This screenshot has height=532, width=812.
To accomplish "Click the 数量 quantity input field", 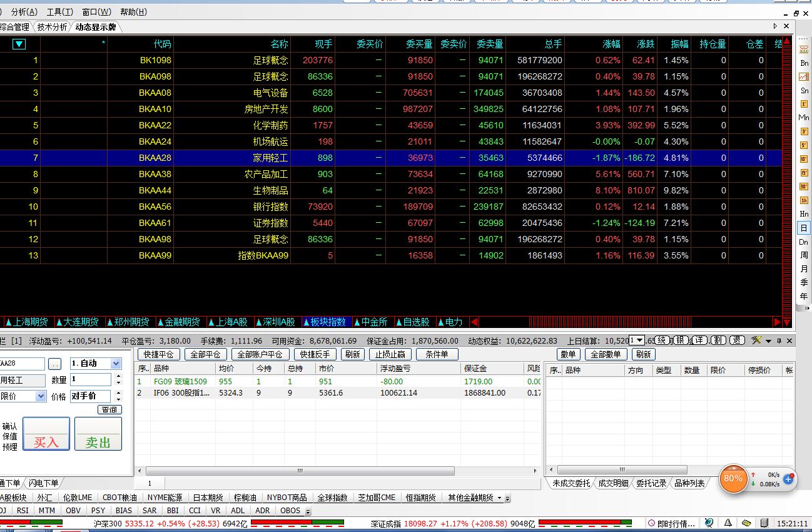I will point(90,379).
